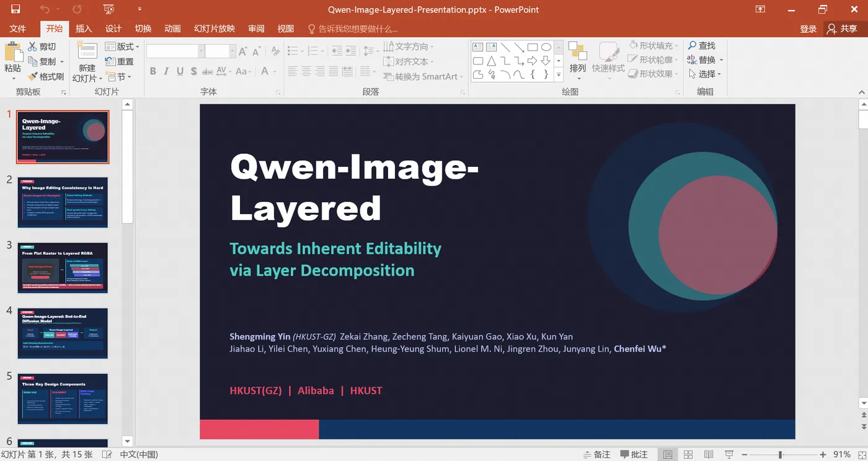Select slide 5 thumbnail 'Three Key Design Components'
Screen dimensions: 868x461
tap(63, 398)
